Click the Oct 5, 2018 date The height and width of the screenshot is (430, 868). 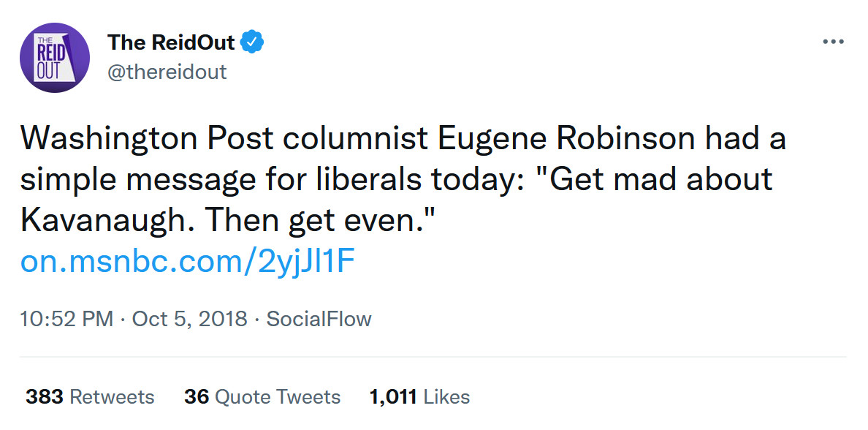pyautogui.click(x=189, y=320)
